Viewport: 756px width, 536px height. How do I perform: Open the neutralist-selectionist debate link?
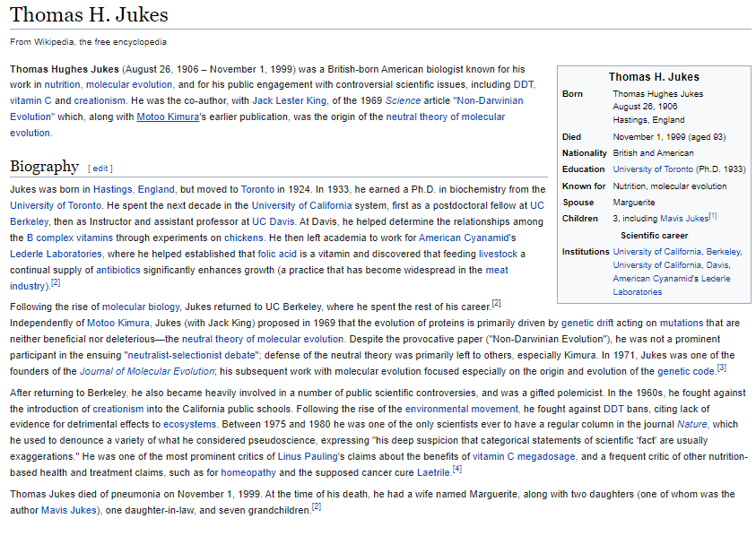pos(192,355)
